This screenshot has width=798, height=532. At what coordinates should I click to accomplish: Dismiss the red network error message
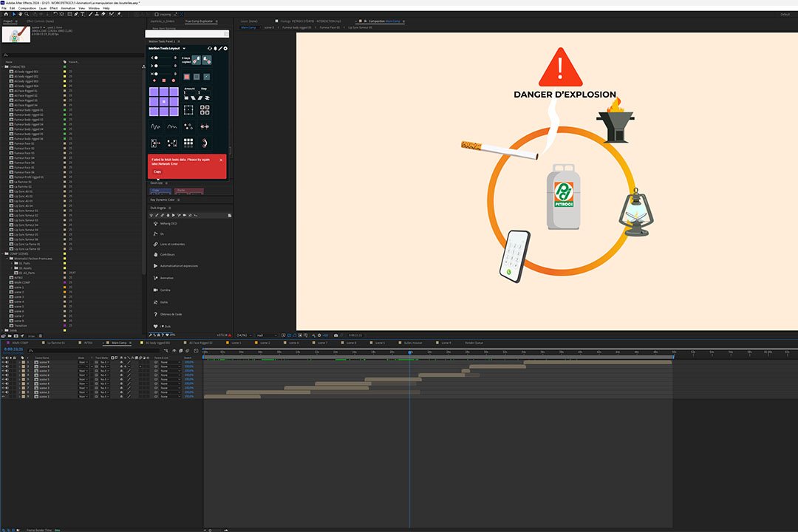[221, 160]
